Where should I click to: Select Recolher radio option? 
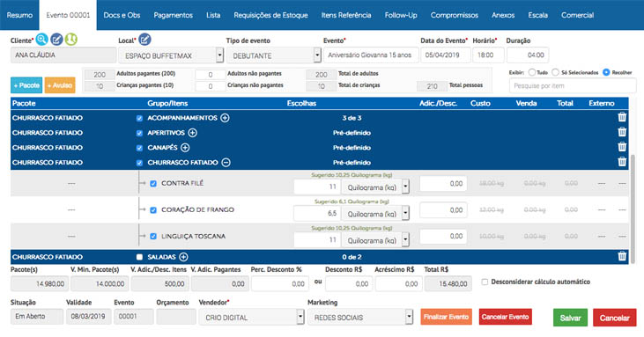point(606,72)
